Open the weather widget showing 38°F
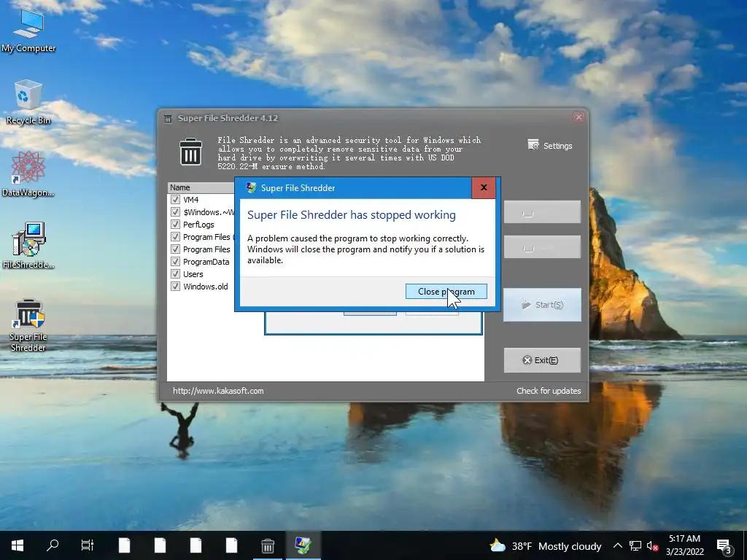The height and width of the screenshot is (560, 747). 546,545
